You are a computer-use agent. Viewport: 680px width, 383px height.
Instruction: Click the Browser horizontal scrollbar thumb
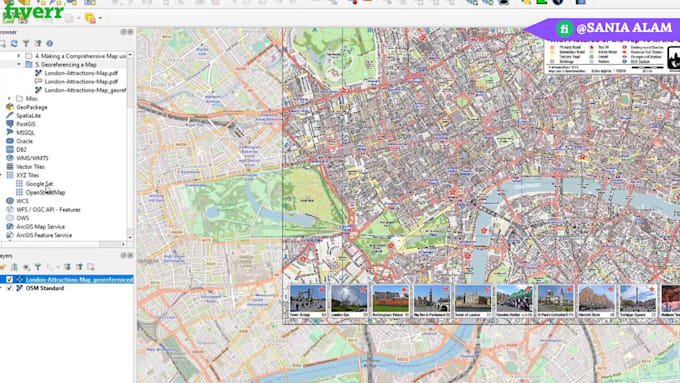(x=50, y=245)
